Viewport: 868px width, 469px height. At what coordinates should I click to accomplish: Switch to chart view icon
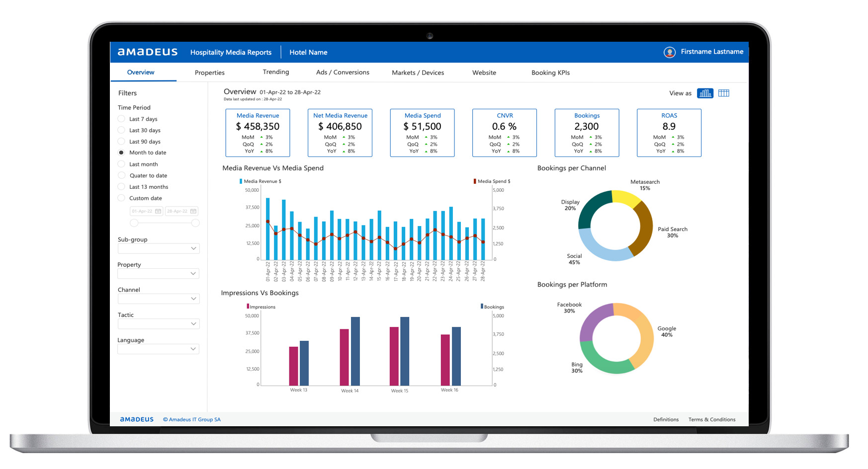click(x=705, y=93)
